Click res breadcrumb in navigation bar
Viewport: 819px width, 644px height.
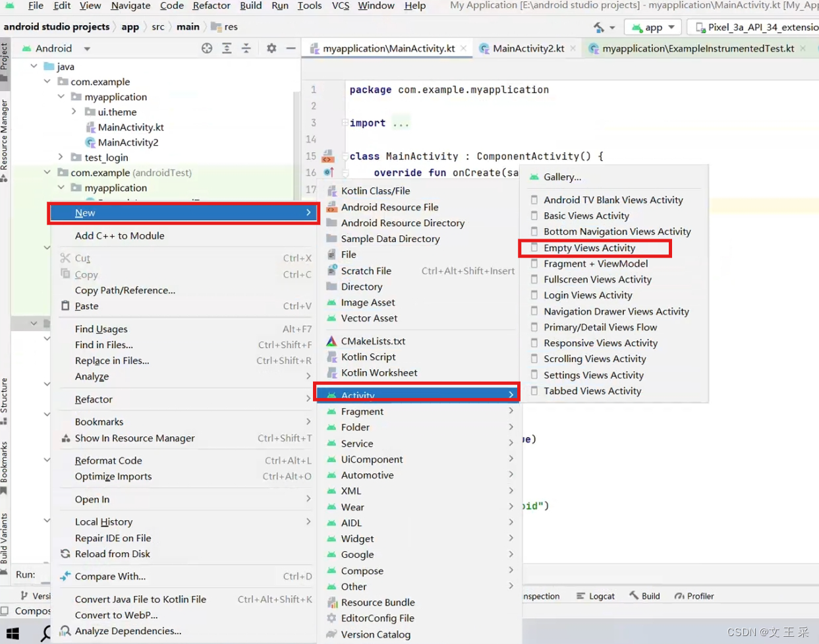click(224, 27)
